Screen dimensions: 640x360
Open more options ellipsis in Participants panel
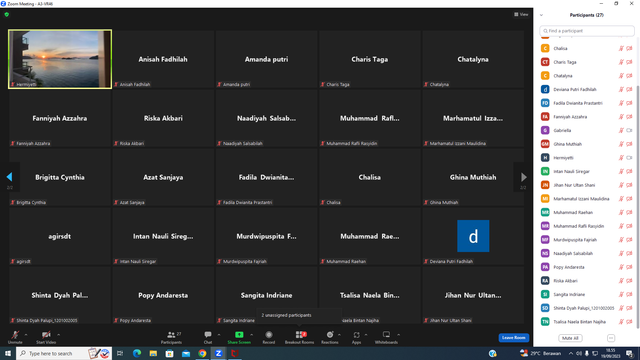(x=611, y=338)
